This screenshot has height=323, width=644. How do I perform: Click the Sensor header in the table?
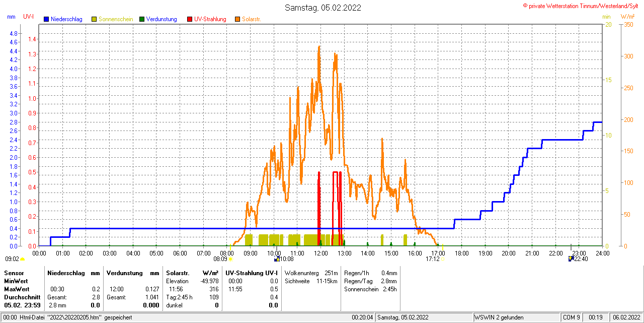tap(14, 273)
